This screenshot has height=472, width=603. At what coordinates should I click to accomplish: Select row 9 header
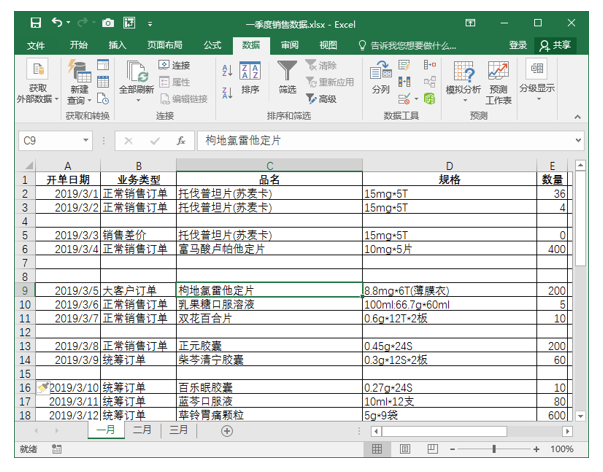25,290
